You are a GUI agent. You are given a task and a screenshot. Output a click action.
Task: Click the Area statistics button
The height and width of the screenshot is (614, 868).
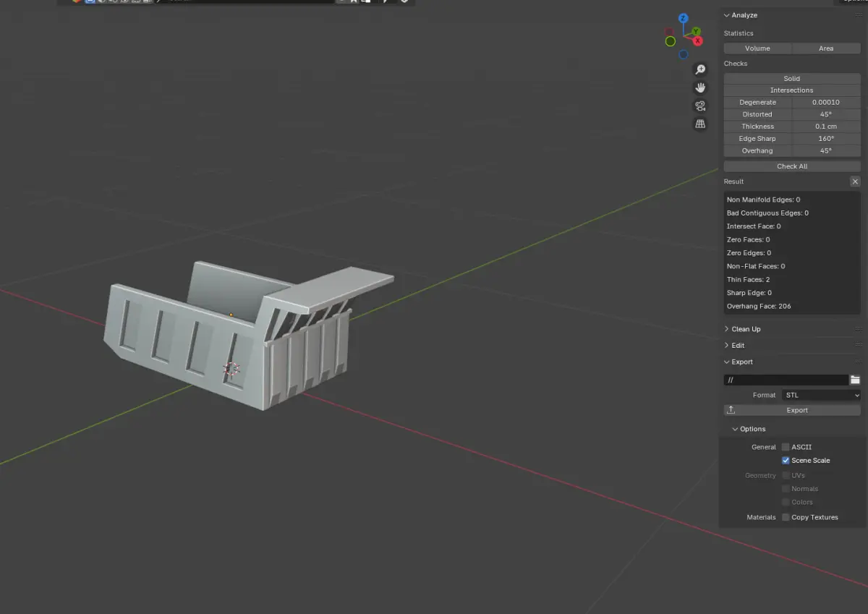tap(826, 48)
